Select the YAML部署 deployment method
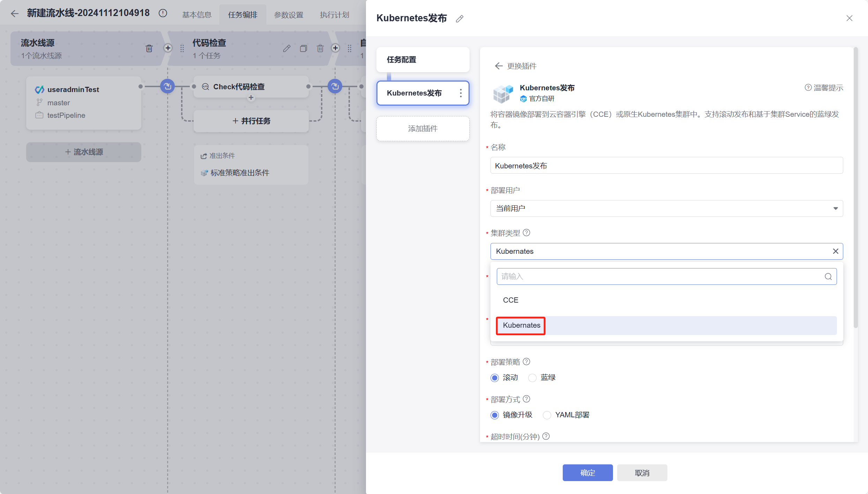The width and height of the screenshot is (868, 494). [547, 415]
